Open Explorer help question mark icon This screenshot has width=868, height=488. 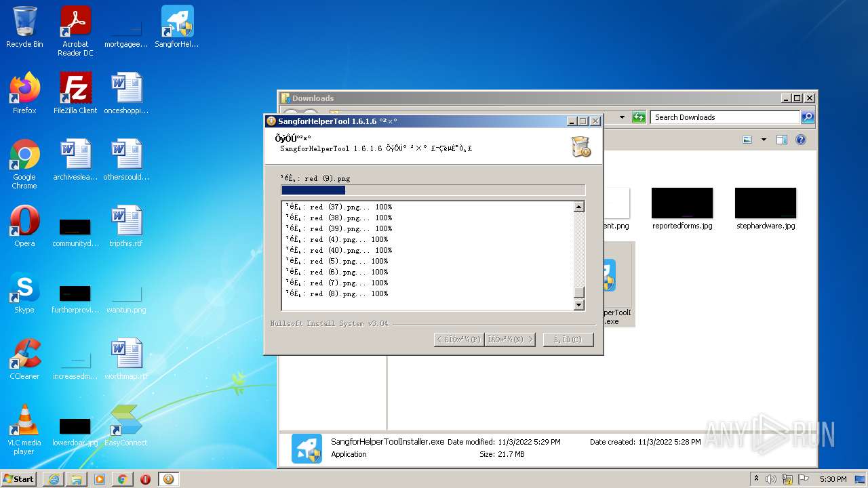coord(800,140)
